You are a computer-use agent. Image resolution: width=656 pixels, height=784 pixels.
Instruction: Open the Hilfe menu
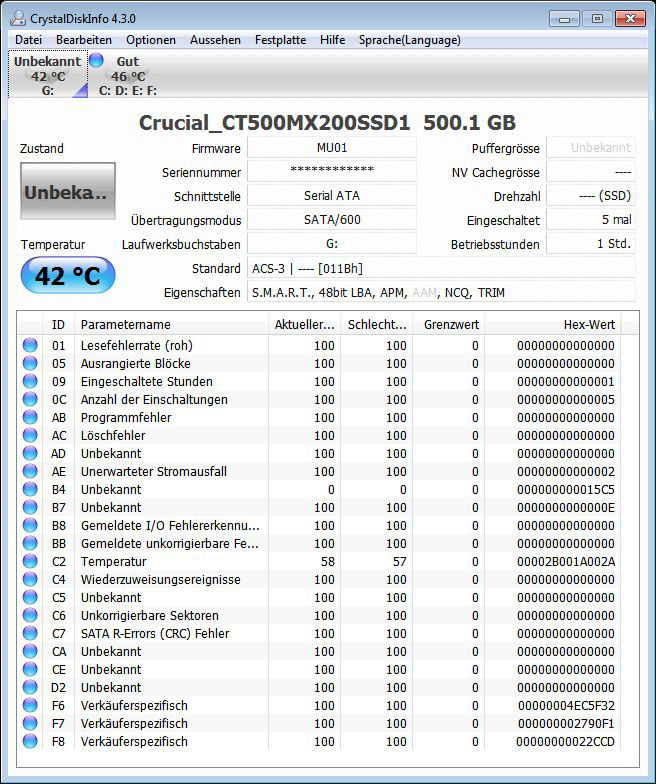click(332, 40)
